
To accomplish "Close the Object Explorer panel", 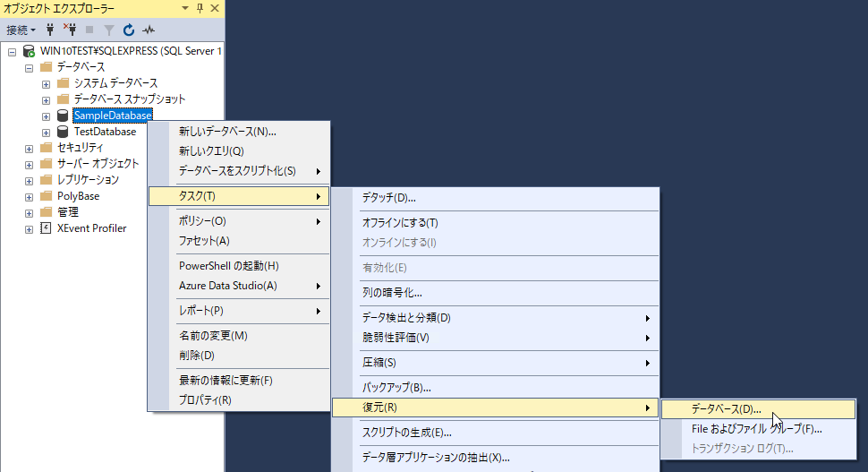I will (x=215, y=8).
